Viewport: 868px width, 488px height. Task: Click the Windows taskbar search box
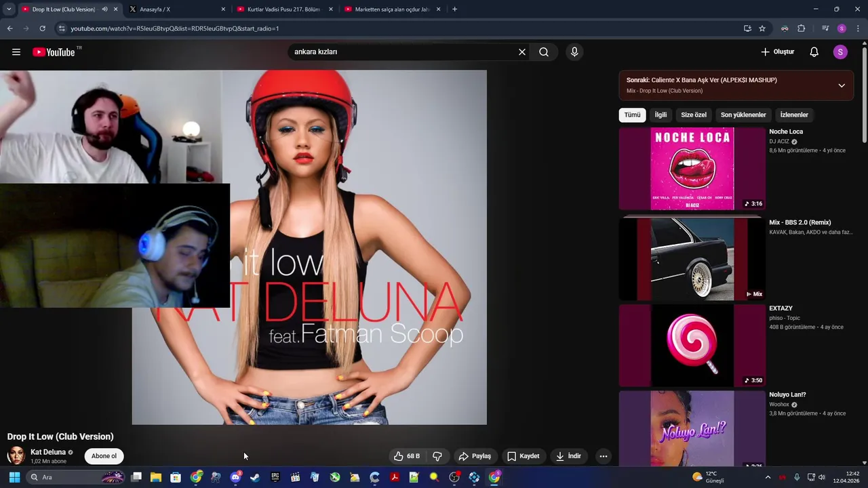pos(75,477)
